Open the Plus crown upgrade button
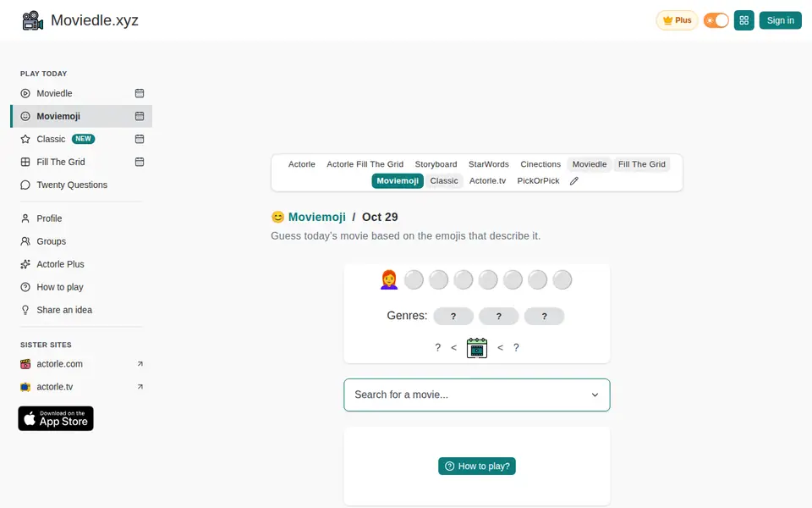The height and width of the screenshot is (508, 812). tap(677, 20)
